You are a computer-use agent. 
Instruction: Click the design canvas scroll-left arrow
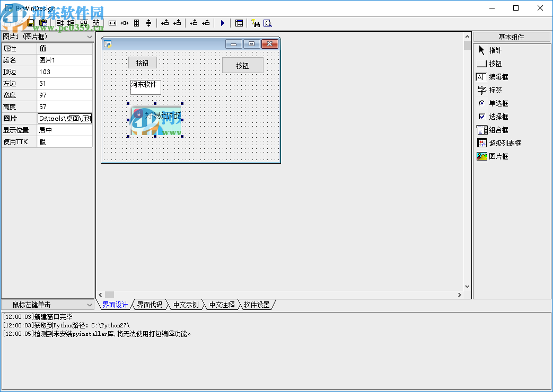coord(101,295)
